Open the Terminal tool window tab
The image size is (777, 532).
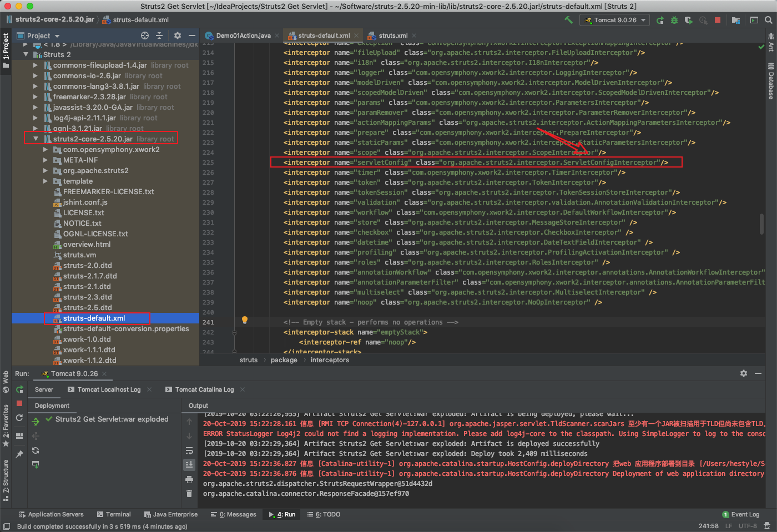pyautogui.click(x=114, y=514)
